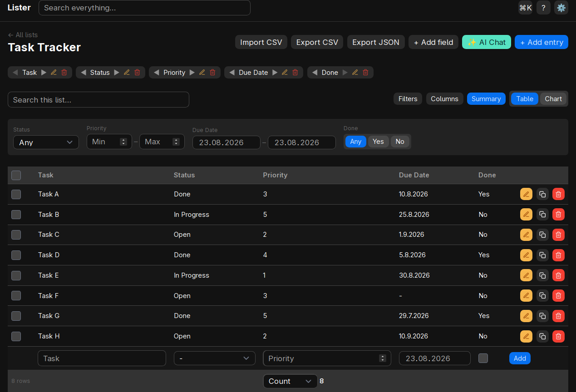Image resolution: width=576 pixels, height=392 pixels.
Task: Toggle the Summary row
Action: click(x=486, y=99)
